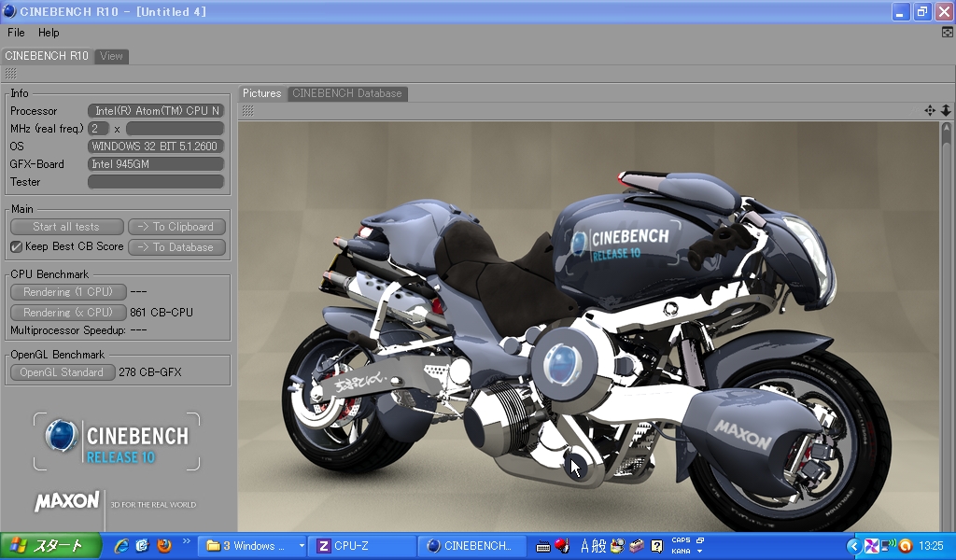Click the network connection tray icon

coord(889,545)
